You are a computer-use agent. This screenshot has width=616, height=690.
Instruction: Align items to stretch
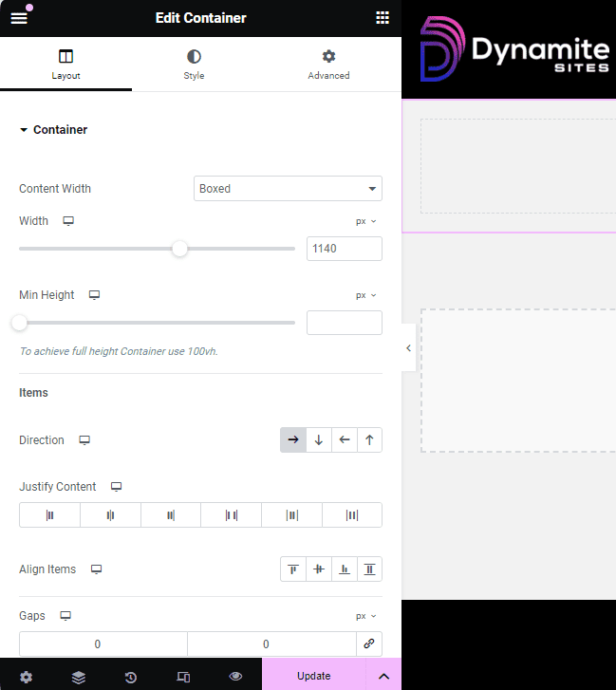tap(369, 569)
